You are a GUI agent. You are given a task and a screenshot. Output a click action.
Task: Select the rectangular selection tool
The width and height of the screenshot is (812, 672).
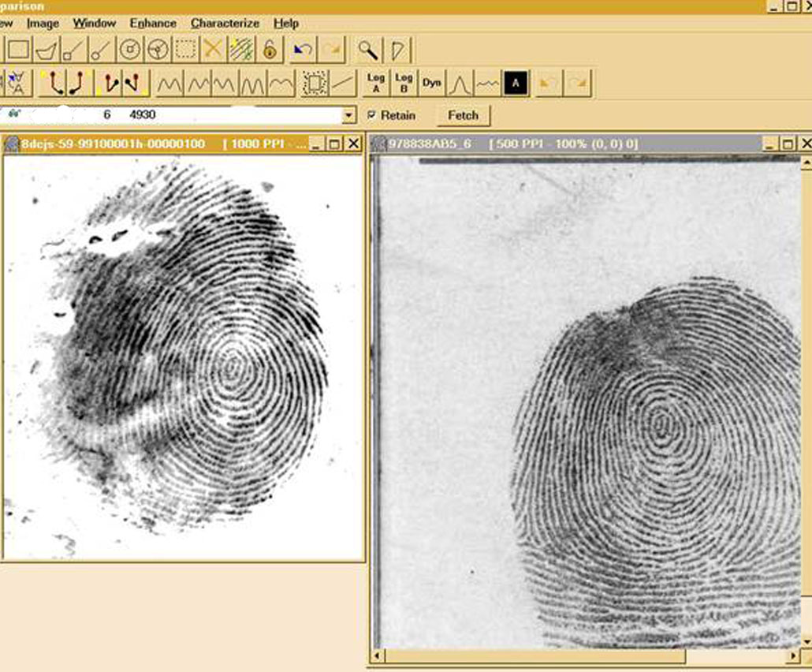(17, 49)
